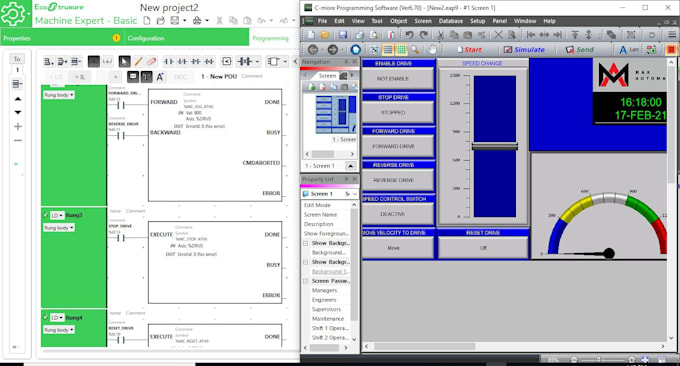Open the Database menu in C-more
Image resolution: width=680 pixels, height=366 pixels.
tap(451, 21)
